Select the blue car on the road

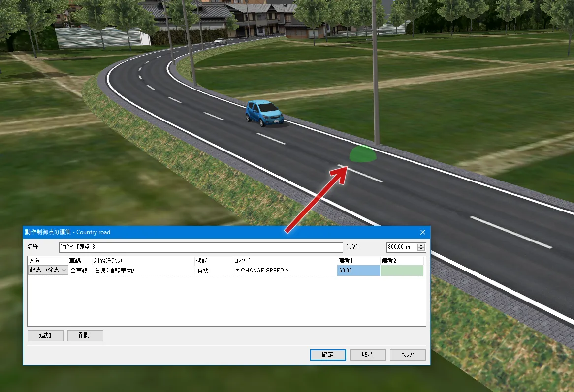pyautogui.click(x=264, y=113)
